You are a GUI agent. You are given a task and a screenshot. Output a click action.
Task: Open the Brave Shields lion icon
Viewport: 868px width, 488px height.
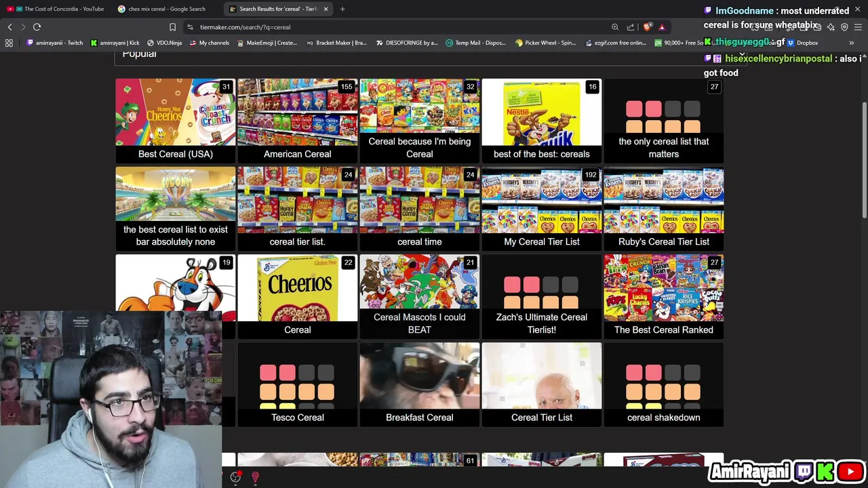[x=648, y=27]
